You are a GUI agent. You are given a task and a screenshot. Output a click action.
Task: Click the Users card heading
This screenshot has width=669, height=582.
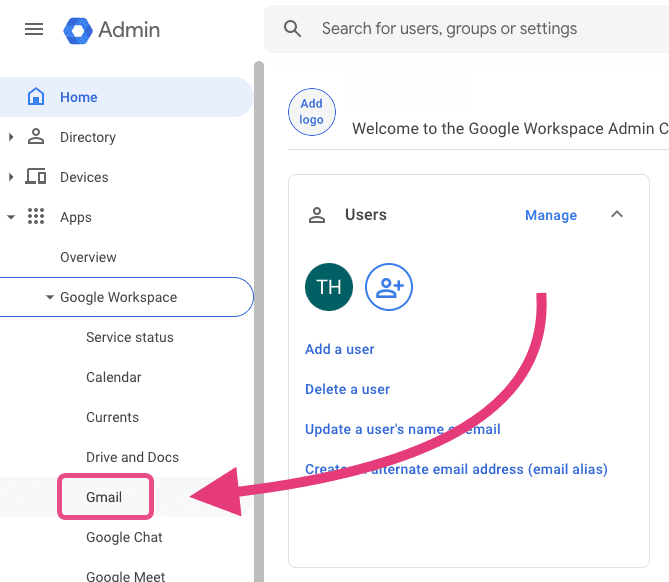pos(366,215)
